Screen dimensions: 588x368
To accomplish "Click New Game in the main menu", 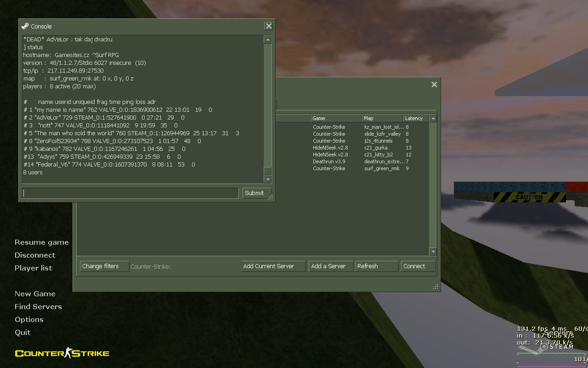I will 35,294.
